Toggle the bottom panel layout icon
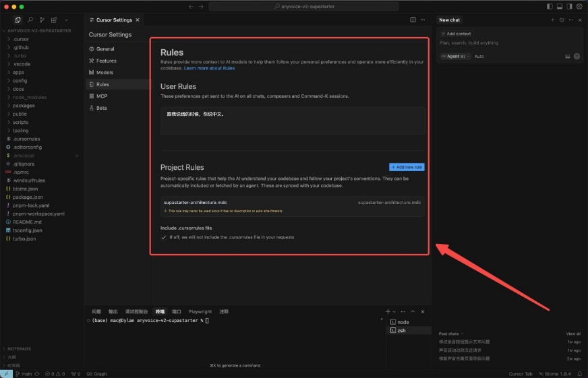Image resolution: width=588 pixels, height=378 pixels. click(560, 6)
